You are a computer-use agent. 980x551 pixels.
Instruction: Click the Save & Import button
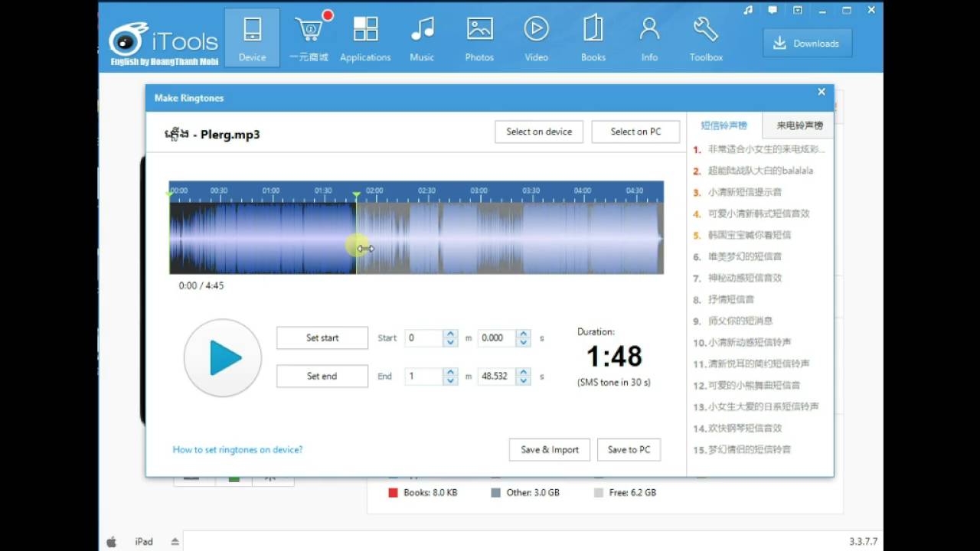(x=550, y=450)
